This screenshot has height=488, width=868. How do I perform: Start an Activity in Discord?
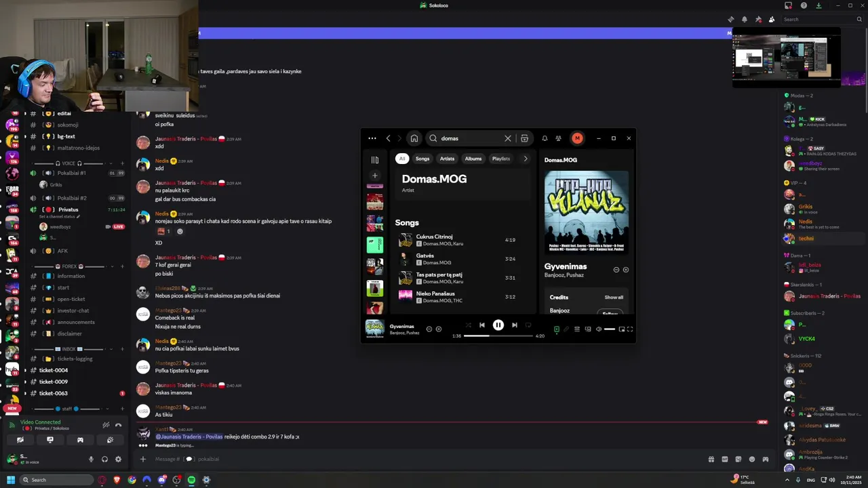click(x=80, y=440)
